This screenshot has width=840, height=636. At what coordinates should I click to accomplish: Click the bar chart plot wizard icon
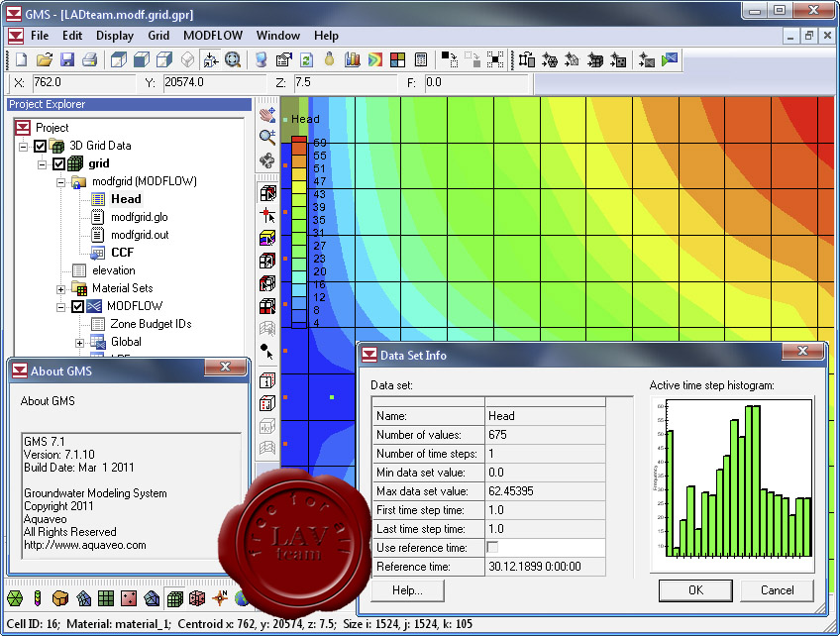(x=353, y=59)
